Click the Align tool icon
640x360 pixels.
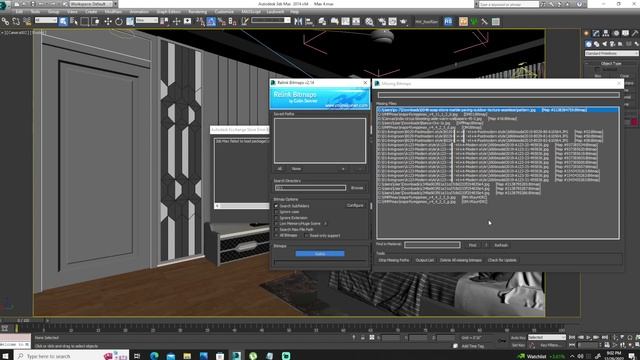(309, 22)
